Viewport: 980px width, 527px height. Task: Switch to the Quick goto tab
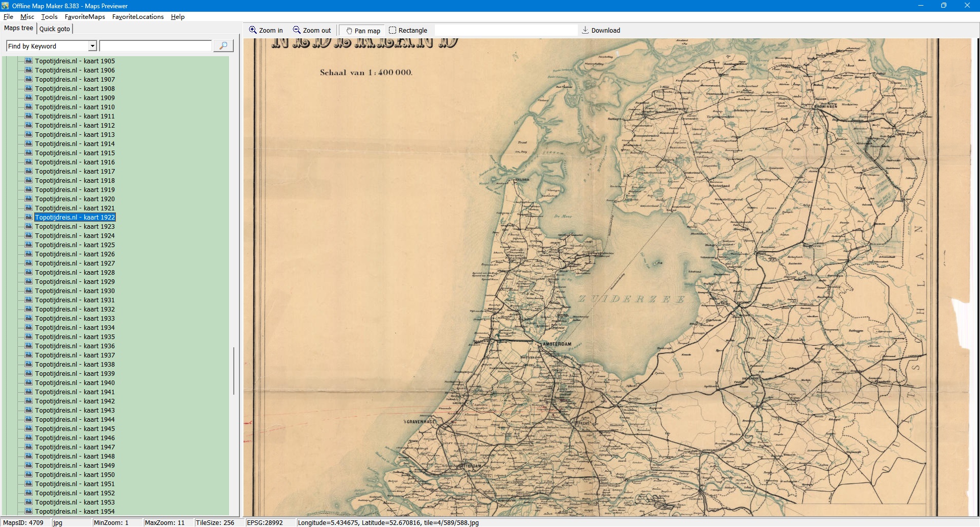(55, 29)
